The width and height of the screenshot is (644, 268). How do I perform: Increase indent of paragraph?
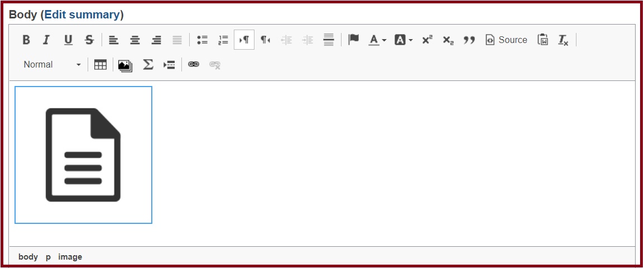pyautogui.click(x=307, y=40)
